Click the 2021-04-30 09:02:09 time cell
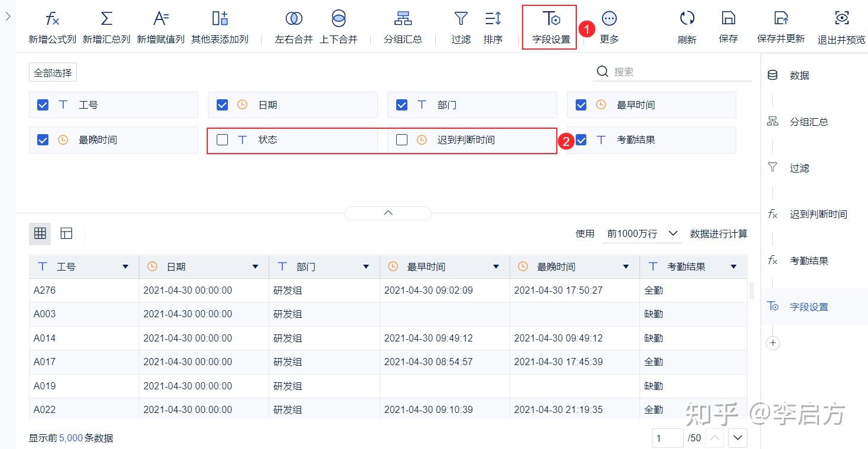Image resolution: width=868 pixels, height=449 pixels. tap(445, 291)
